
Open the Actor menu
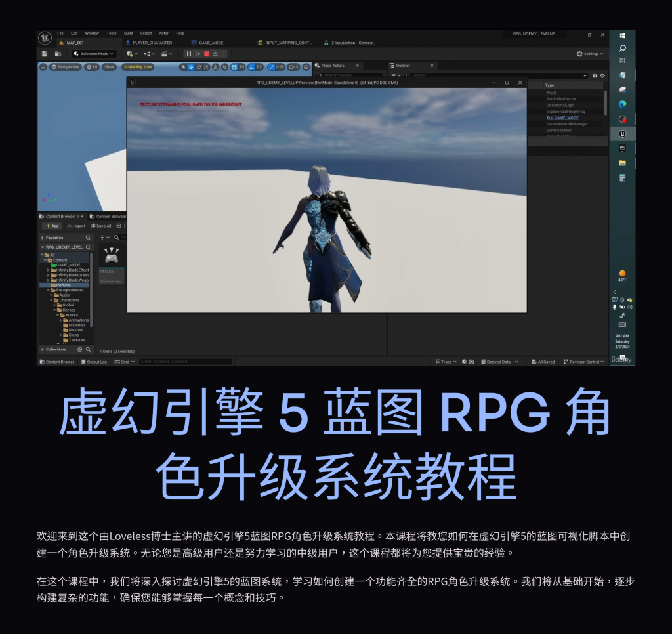[163, 33]
